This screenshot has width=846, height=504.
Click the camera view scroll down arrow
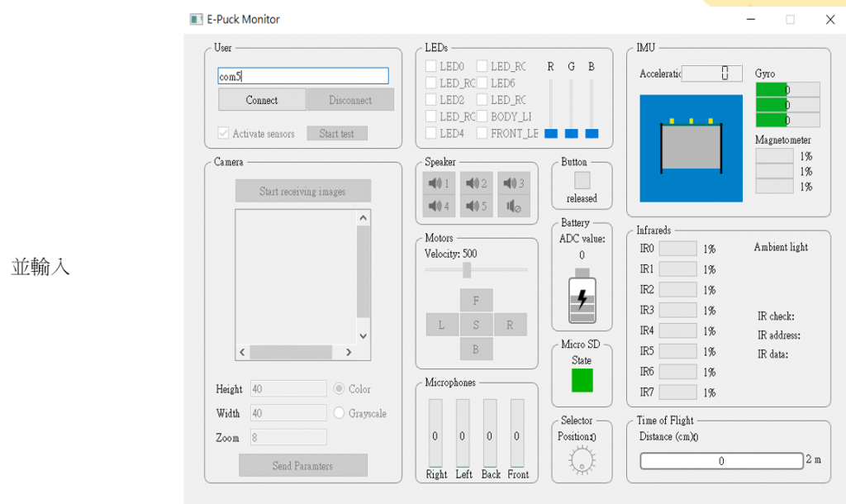coord(364,335)
